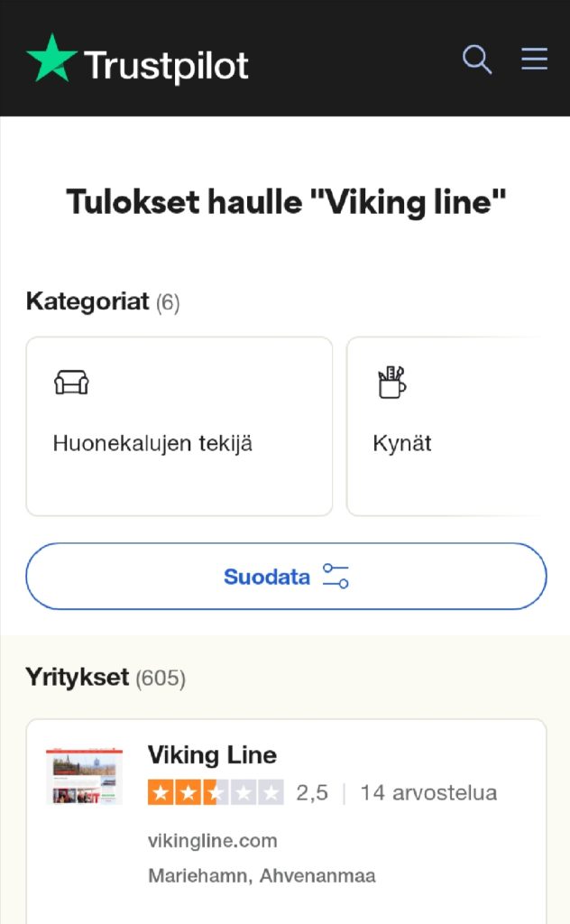
Task: Open the 14 arvostelua reviews text
Action: tap(428, 793)
